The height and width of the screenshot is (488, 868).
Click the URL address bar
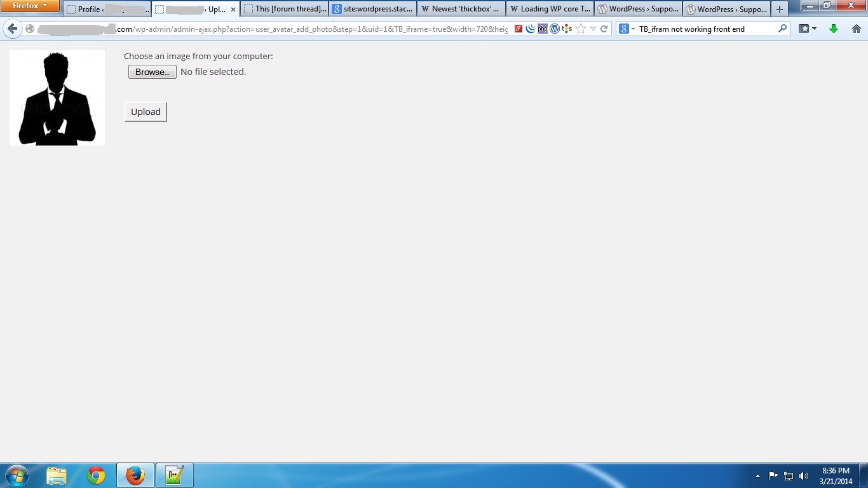(x=273, y=29)
